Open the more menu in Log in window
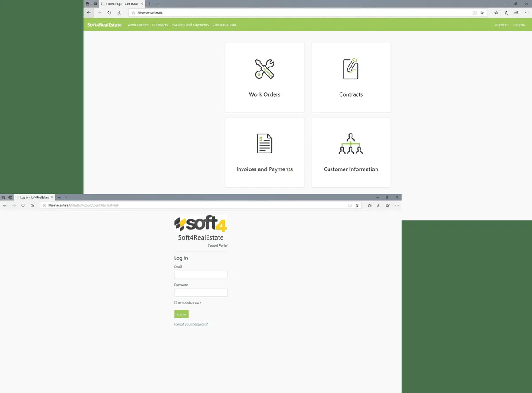This screenshot has width=532, height=393. 397,205
